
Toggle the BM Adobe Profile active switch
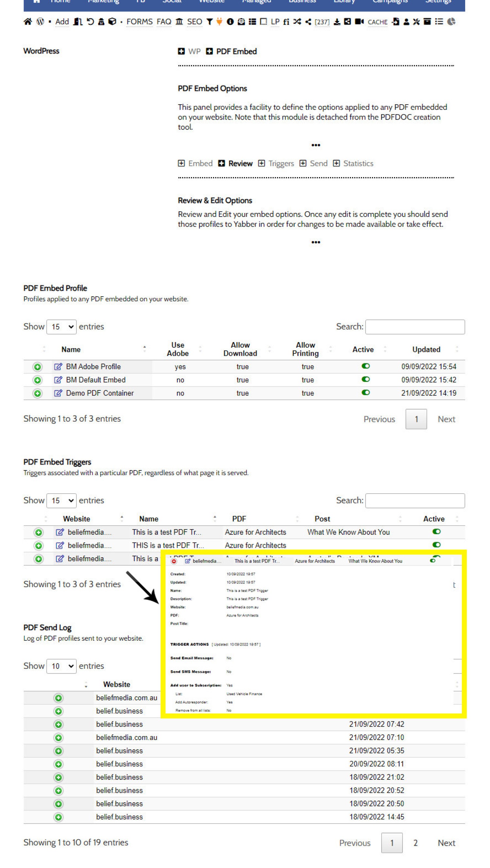[x=365, y=366]
